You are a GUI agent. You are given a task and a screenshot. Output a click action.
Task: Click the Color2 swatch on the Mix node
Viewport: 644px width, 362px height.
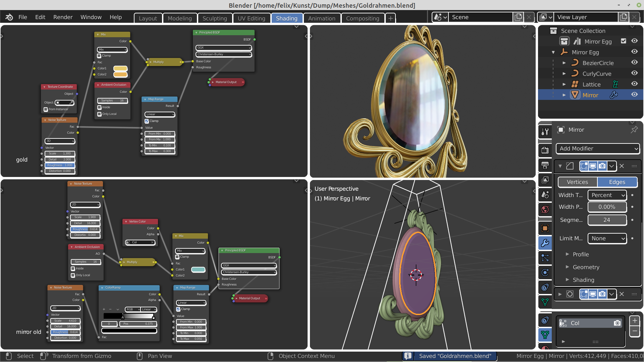coord(121,74)
